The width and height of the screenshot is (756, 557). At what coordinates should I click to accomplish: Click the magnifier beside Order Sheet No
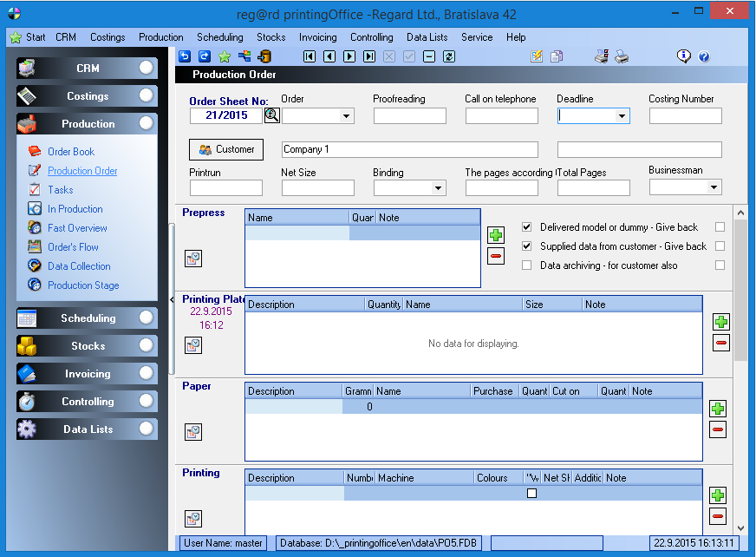(x=271, y=115)
